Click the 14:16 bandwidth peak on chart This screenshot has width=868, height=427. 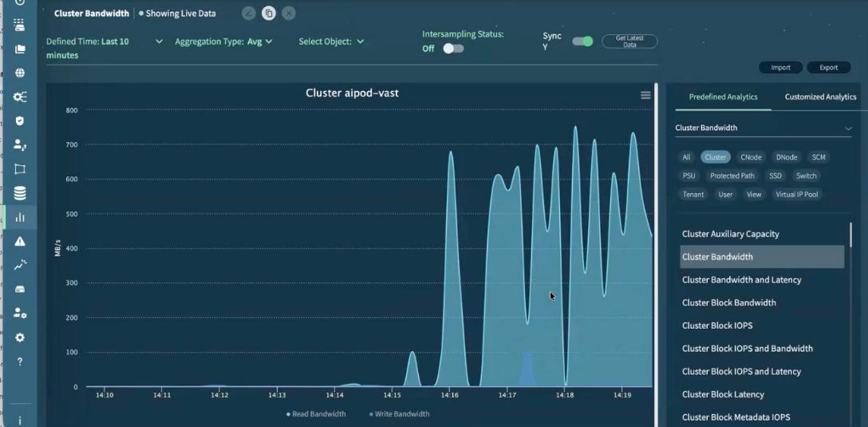pyautogui.click(x=451, y=152)
